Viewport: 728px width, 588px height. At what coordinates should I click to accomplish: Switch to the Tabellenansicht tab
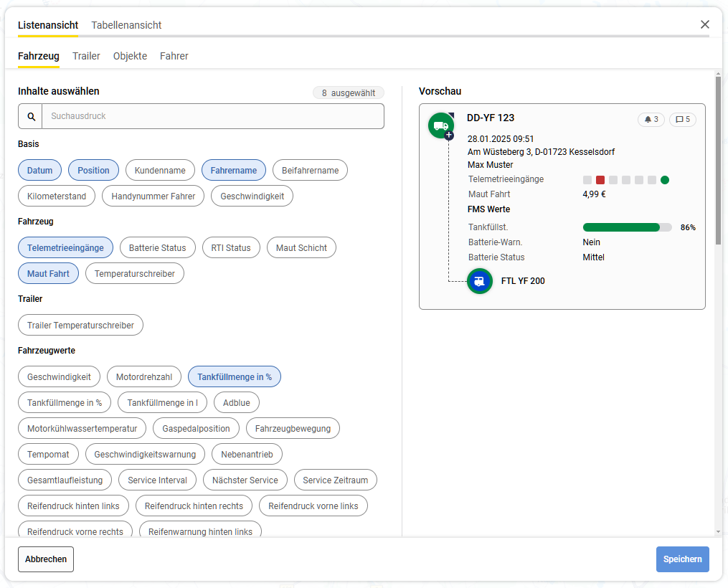click(x=126, y=25)
